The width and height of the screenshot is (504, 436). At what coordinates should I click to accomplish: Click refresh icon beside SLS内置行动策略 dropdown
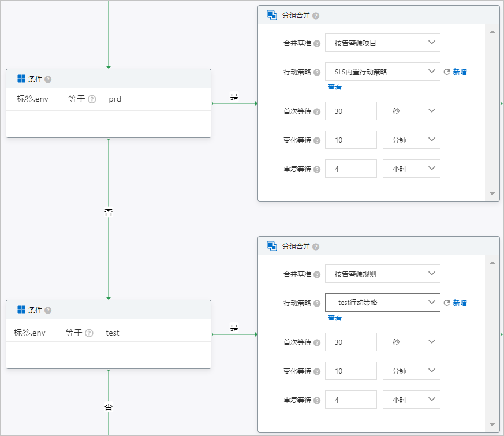[x=447, y=72]
